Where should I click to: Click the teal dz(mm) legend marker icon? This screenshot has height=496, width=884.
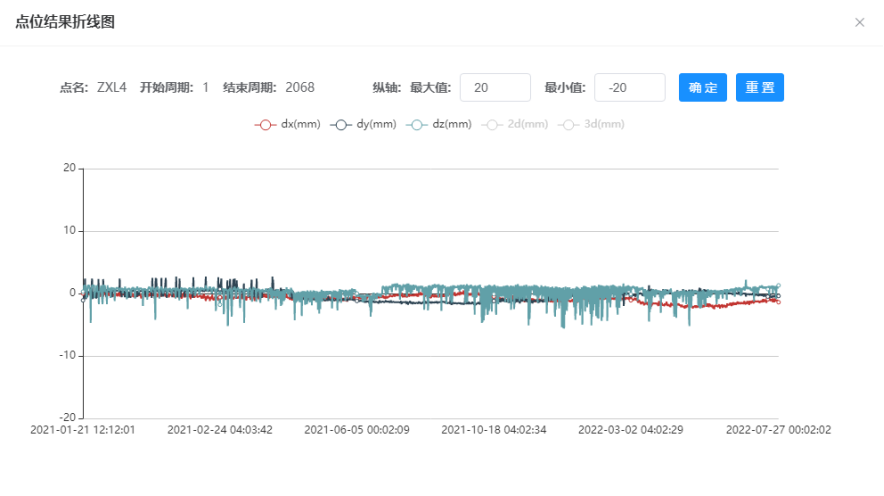point(416,125)
